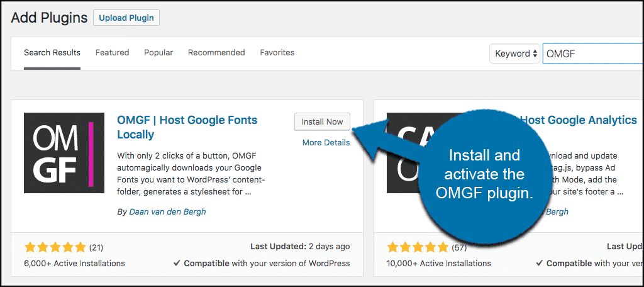The width and height of the screenshot is (644, 287).
Task: Open author Daan van den Bergh link
Action: coord(167,211)
